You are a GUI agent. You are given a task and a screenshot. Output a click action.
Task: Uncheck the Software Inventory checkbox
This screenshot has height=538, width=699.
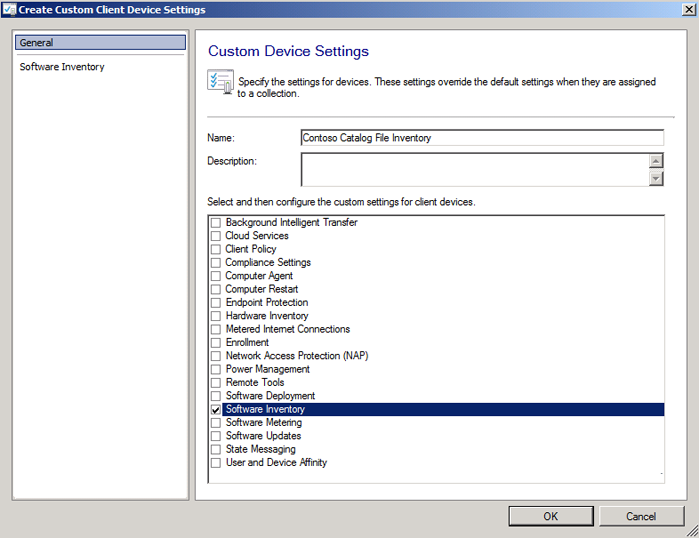coord(215,410)
